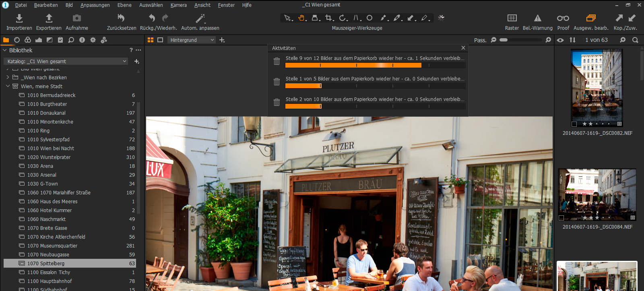Open the Color three-circles tool tab
This screenshot has height=291, width=644.
click(28, 40)
